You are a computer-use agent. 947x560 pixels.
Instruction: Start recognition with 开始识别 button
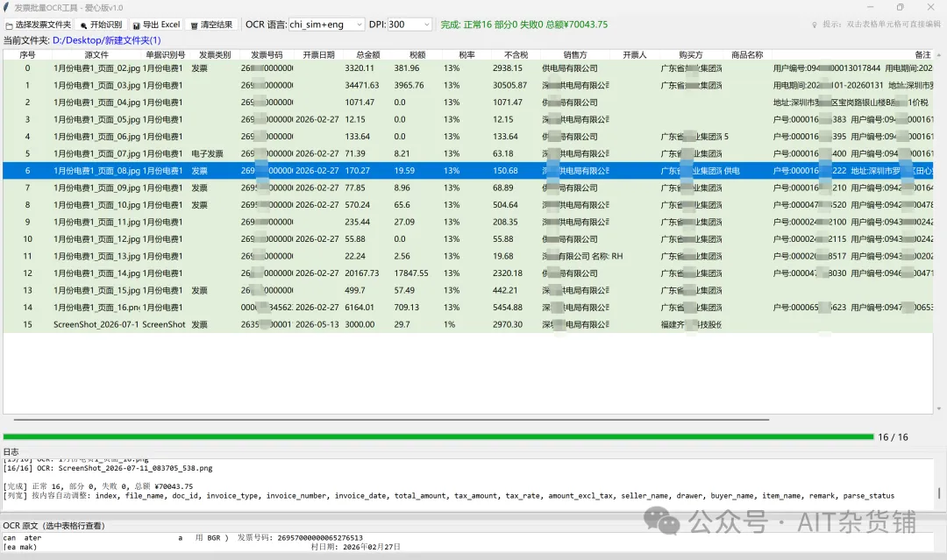[101, 25]
